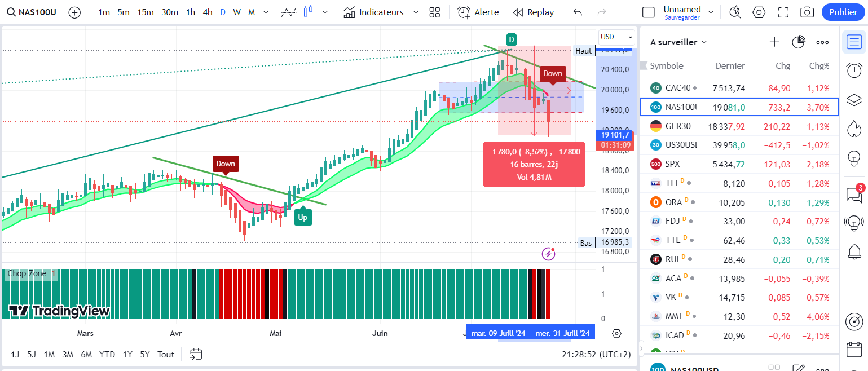The height and width of the screenshot is (371, 868).
Task: Open the chat icon with 3 badge
Action: tap(854, 195)
